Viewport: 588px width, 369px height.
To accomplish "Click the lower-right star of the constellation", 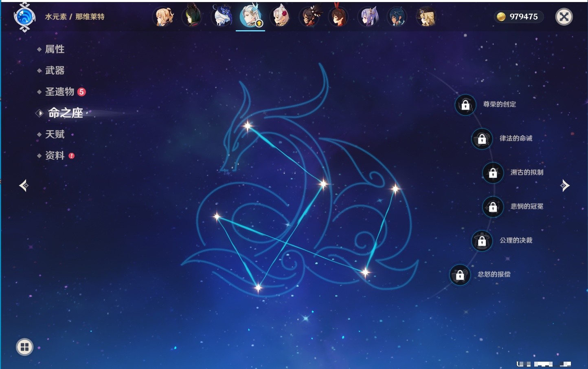I will [365, 272].
